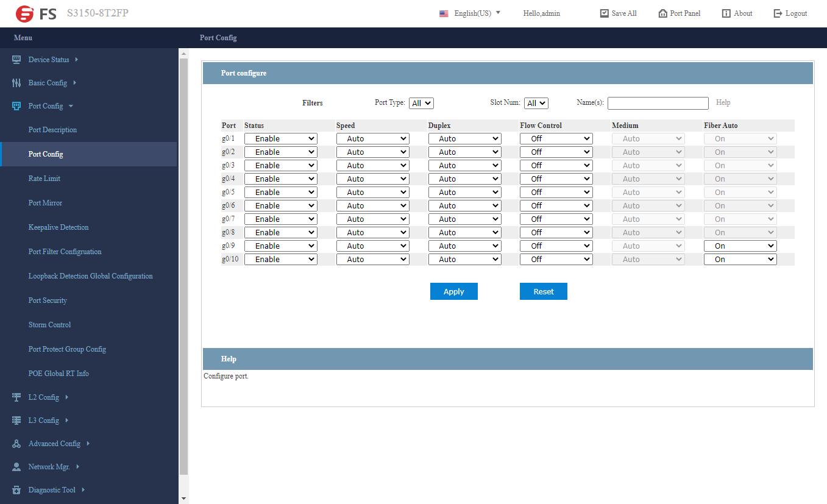Click the Save All icon

tap(604, 13)
